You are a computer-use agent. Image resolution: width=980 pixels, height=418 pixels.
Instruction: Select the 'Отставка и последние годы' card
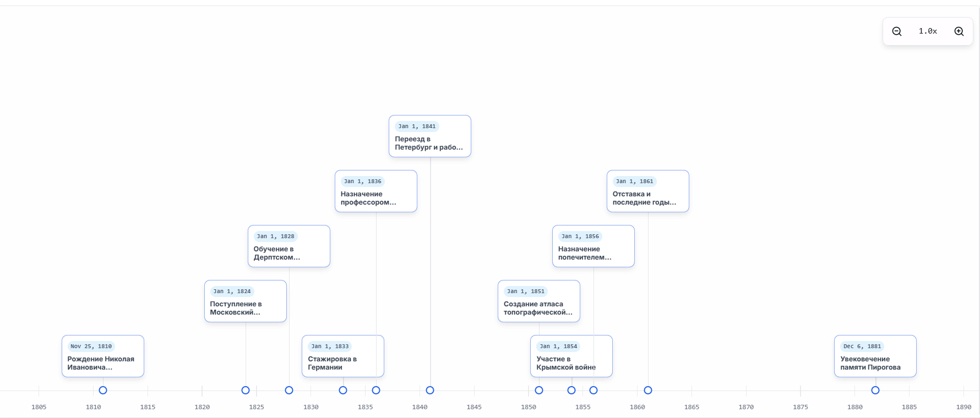(x=648, y=191)
